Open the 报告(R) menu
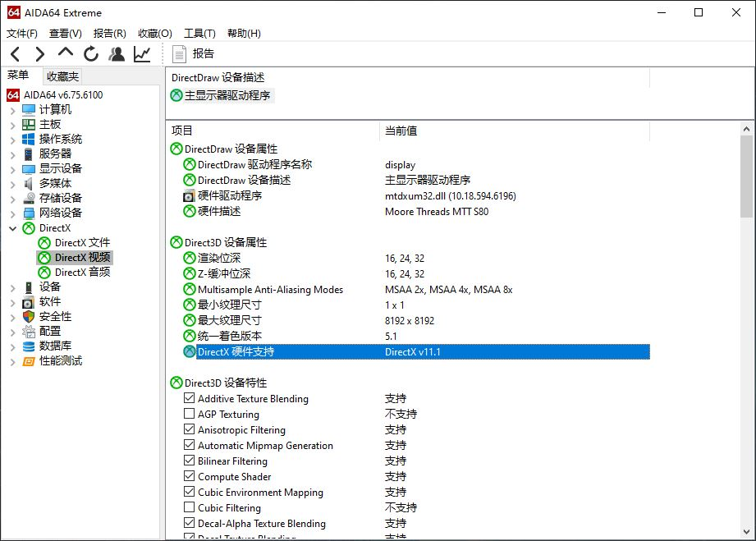Screen dimensions: 756x541 point(109,34)
